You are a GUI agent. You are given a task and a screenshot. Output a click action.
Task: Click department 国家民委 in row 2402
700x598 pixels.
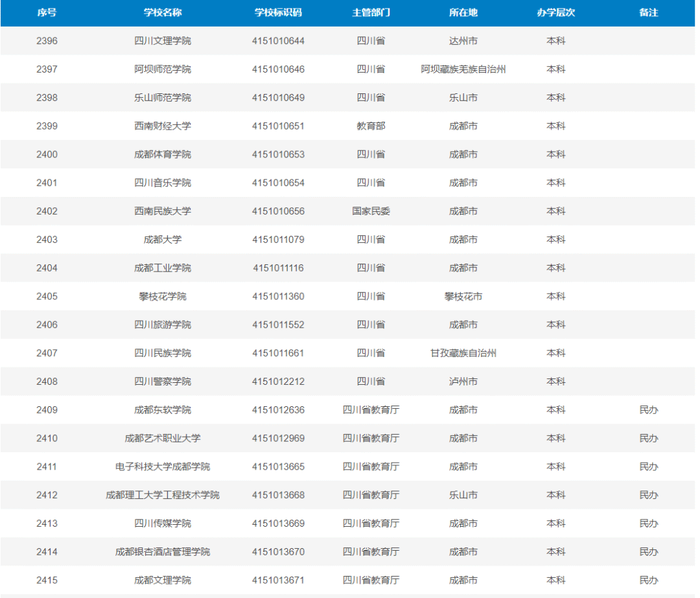pyautogui.click(x=371, y=211)
